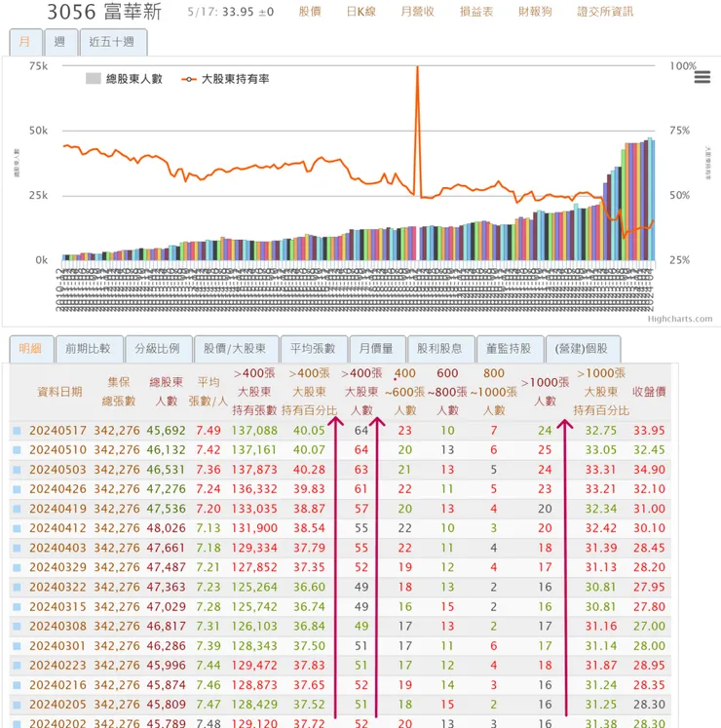721x728 pixels.
Task: Select the row marker square for 20240322
Action: point(18,587)
